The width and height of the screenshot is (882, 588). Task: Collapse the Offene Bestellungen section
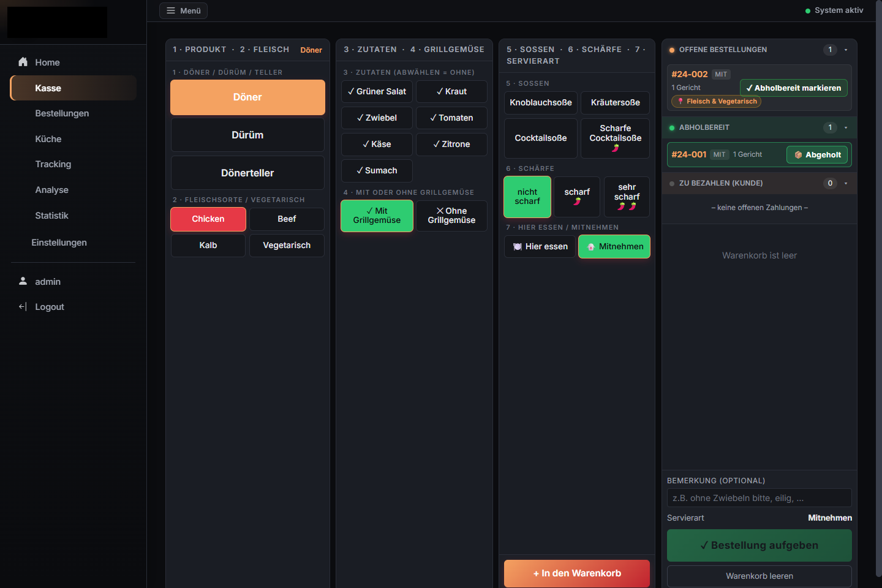846,50
